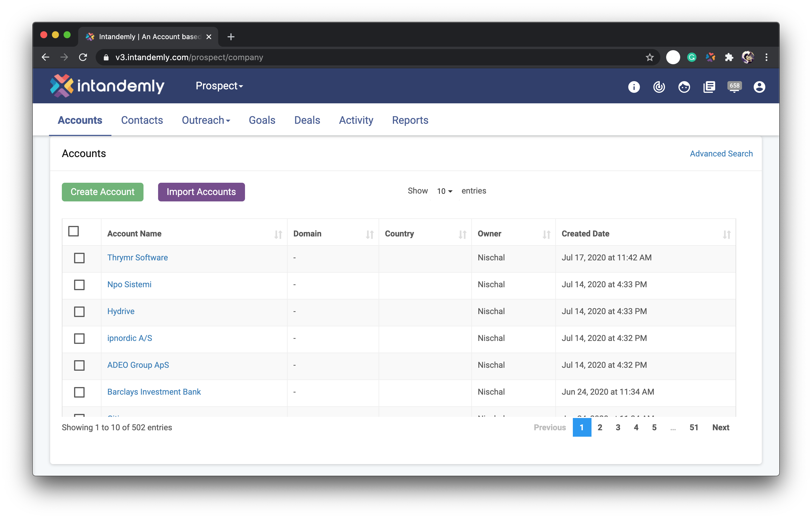This screenshot has height=519, width=812.
Task: Go to page 4 of results
Action: [x=636, y=427]
